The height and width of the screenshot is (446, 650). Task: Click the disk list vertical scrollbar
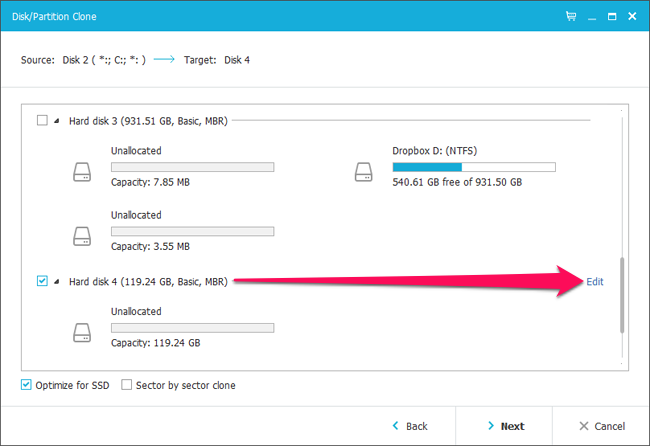click(x=622, y=295)
